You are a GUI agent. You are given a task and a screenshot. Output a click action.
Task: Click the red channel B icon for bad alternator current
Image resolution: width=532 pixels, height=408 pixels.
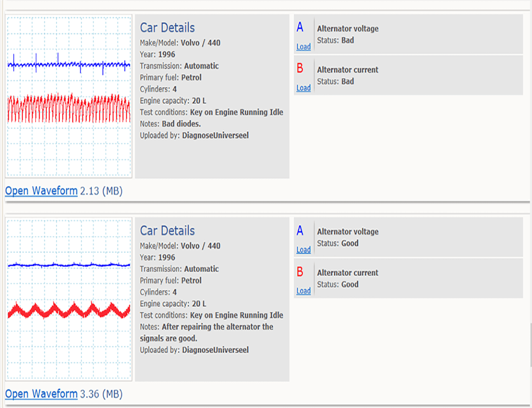(300, 69)
